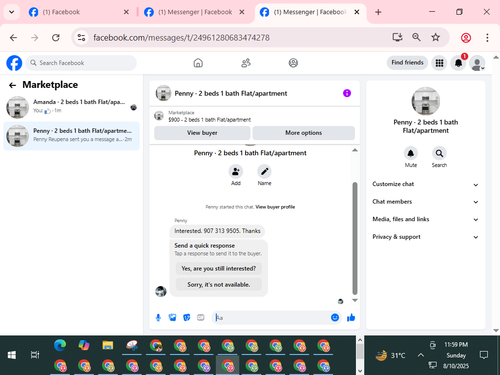This screenshot has height=375, width=500.
Task: Close the first (1) Facebook tab
Action: point(126,12)
